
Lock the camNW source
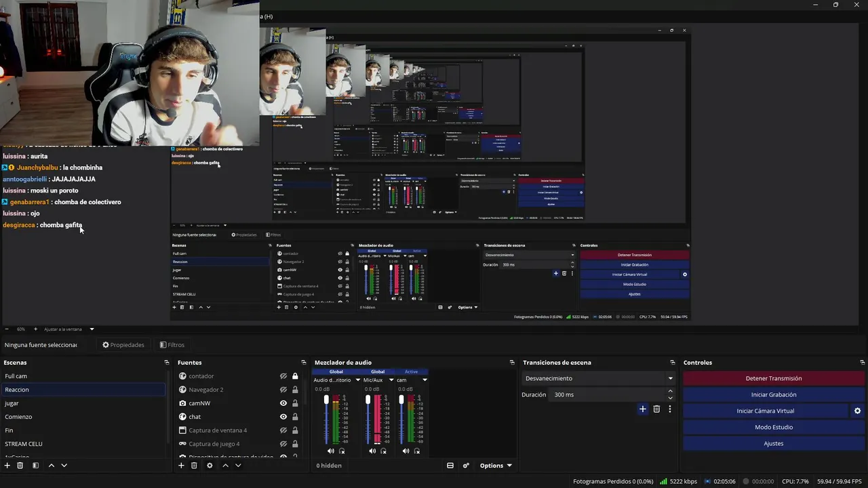point(295,403)
